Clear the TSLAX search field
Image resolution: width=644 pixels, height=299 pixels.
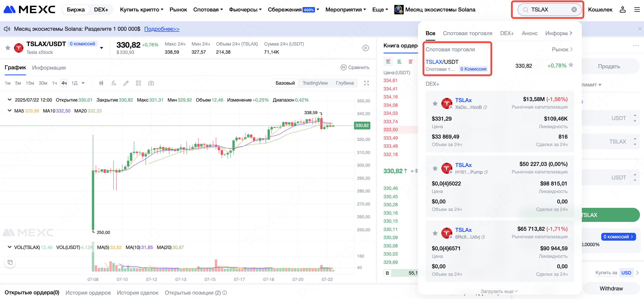(x=574, y=10)
